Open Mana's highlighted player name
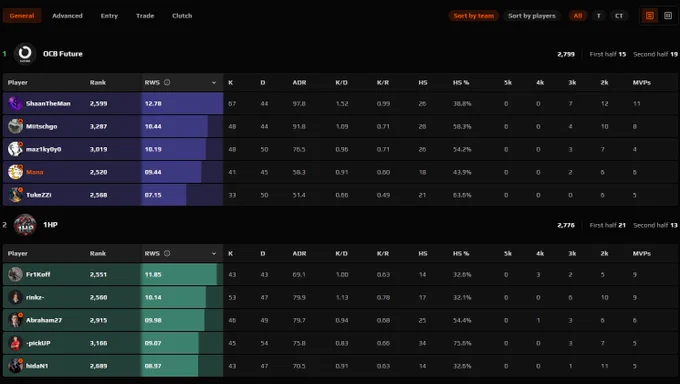The width and height of the screenshot is (680, 384). pos(34,172)
